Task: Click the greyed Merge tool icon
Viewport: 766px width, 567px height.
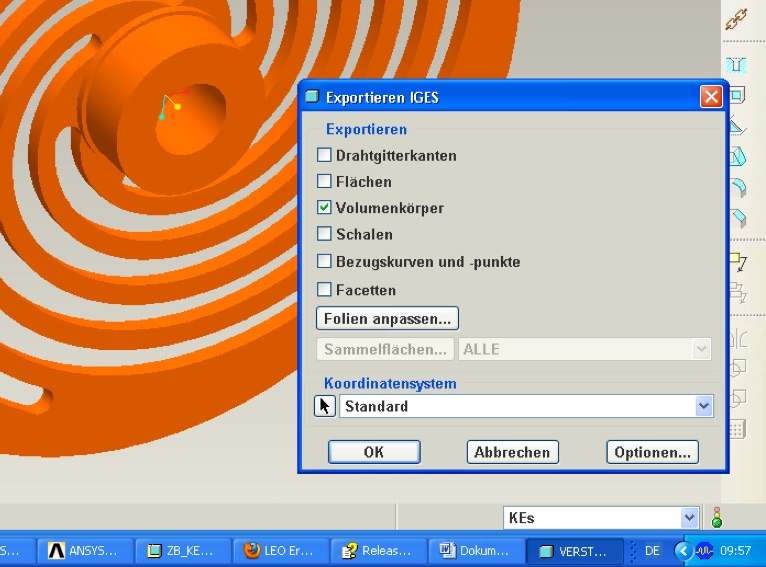Action: point(738,368)
